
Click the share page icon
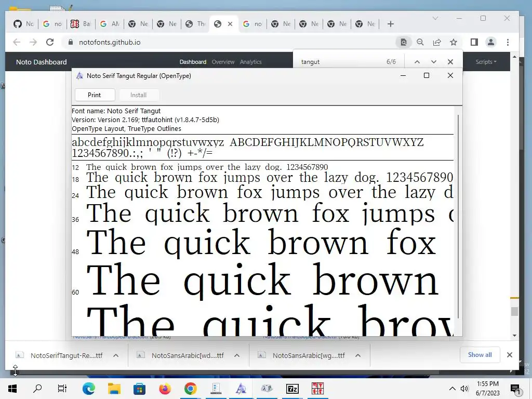[x=436, y=42]
